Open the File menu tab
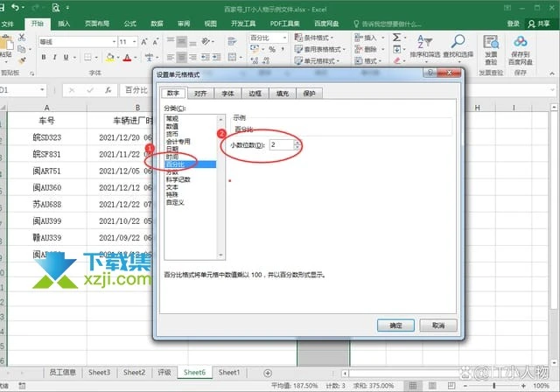 (x=8, y=24)
